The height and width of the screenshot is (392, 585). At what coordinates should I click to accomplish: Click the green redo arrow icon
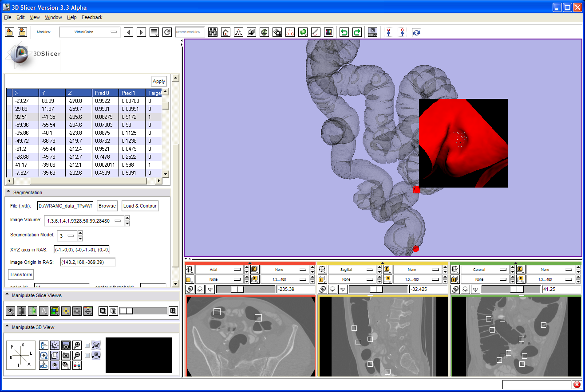click(357, 32)
